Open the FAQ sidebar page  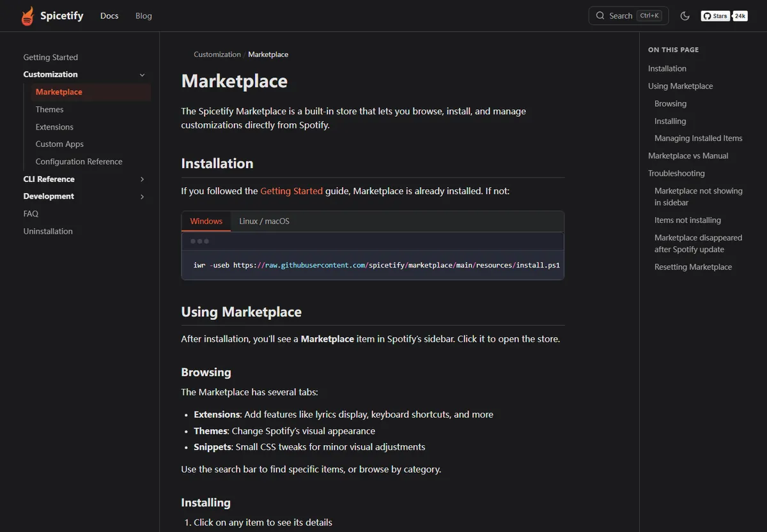coord(31,214)
